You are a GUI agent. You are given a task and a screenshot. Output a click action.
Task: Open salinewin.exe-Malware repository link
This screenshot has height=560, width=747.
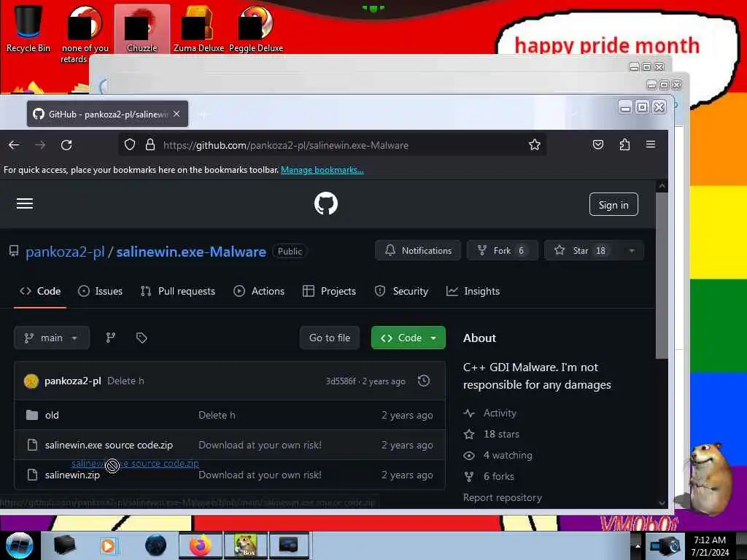point(191,252)
